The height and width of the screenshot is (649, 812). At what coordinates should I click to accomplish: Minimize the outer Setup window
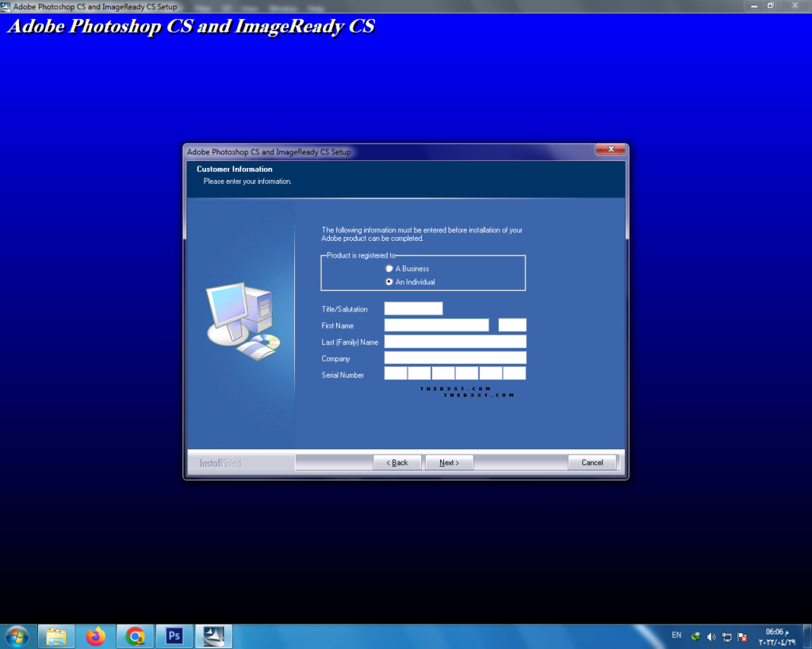(x=754, y=6)
